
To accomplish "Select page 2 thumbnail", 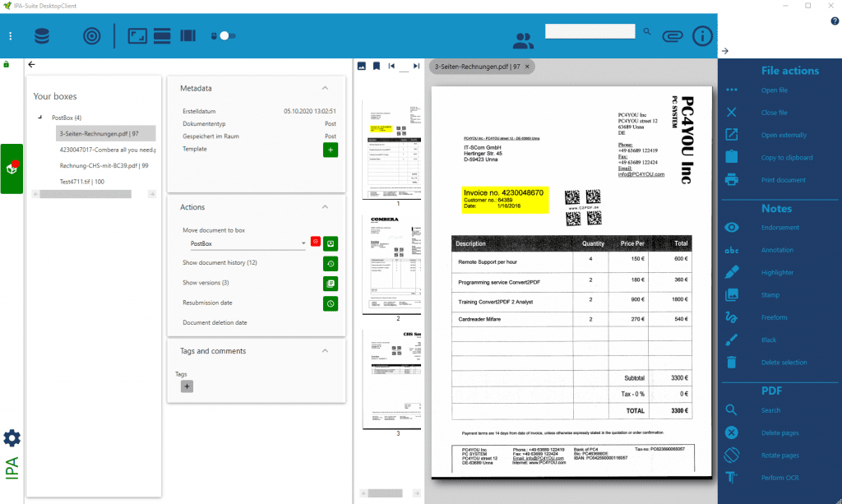I will (x=397, y=263).
